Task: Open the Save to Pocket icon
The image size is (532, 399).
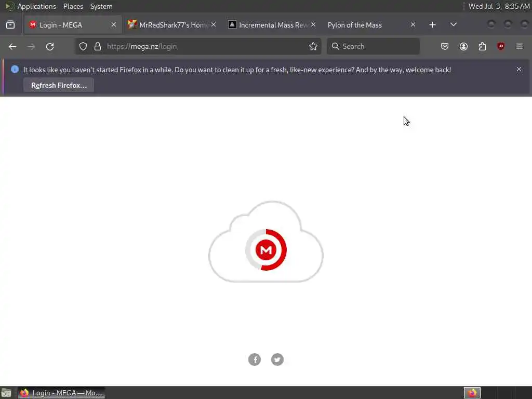Action: coord(445,46)
